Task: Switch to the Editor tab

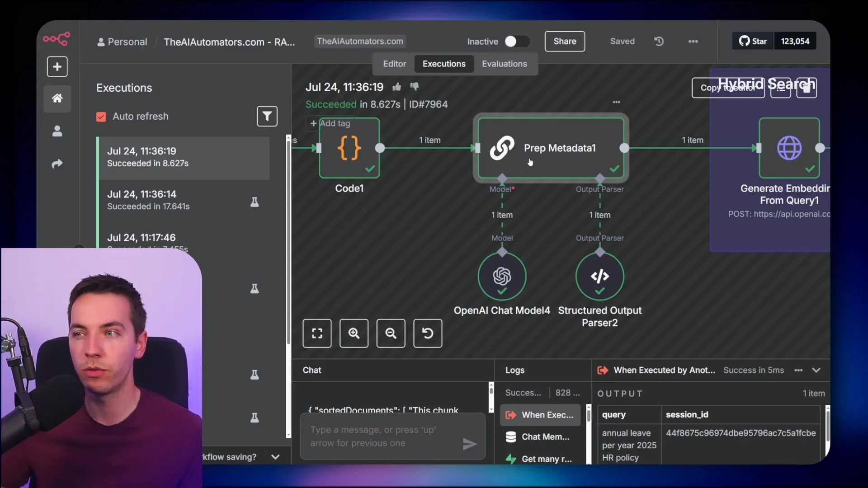Action: 394,64
